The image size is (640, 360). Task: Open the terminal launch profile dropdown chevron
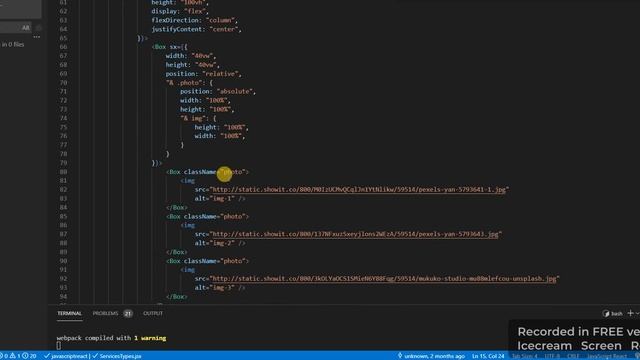click(637, 313)
